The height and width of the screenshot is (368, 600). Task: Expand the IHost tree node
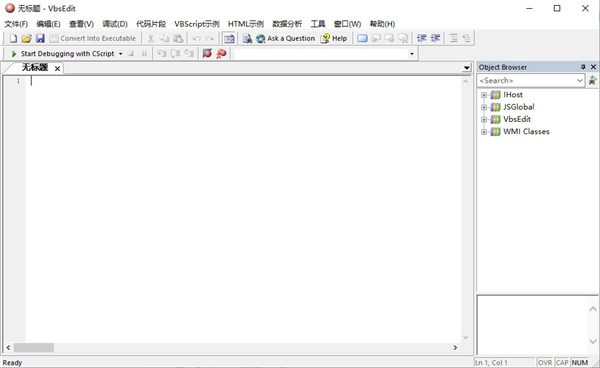pos(484,95)
